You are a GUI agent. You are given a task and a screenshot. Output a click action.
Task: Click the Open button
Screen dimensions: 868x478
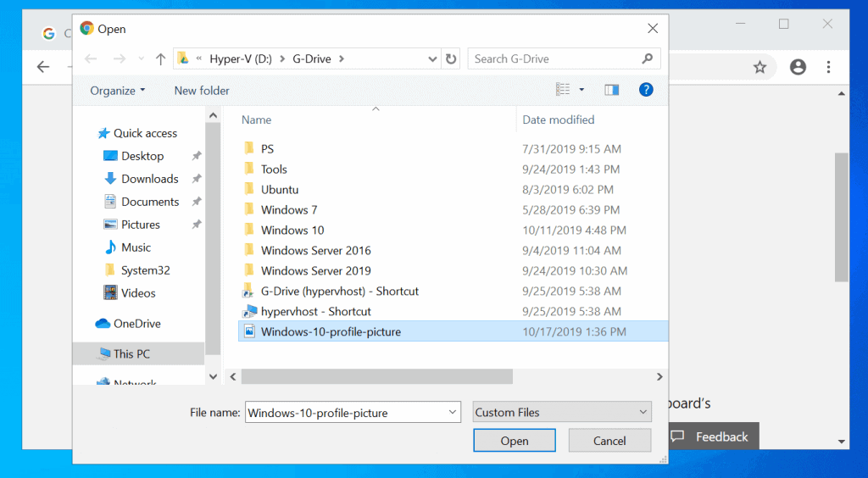click(x=515, y=441)
